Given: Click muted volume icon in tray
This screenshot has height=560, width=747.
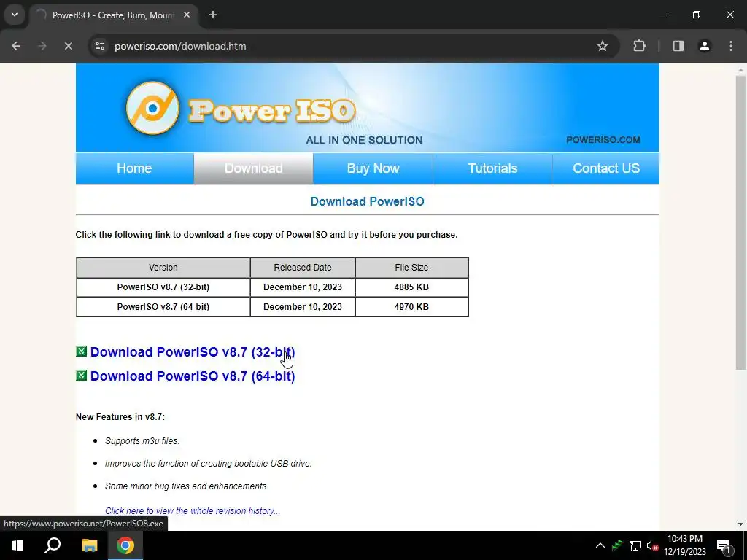Looking at the screenshot, I should pos(653,545).
